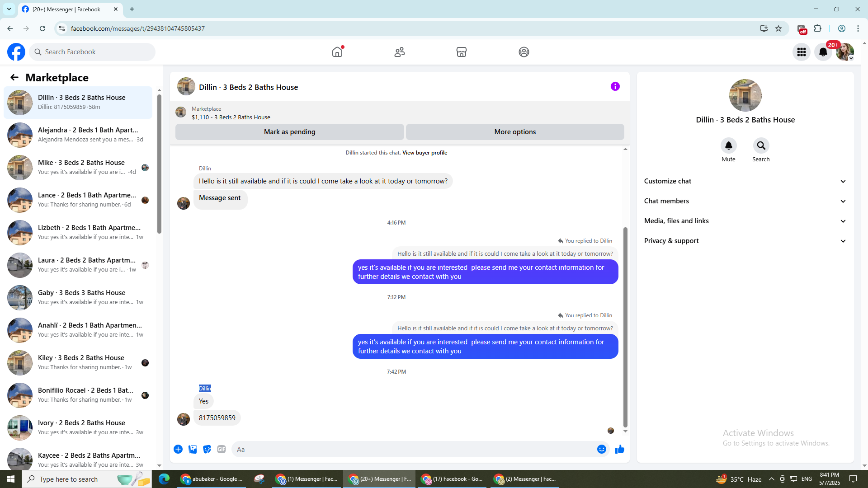Open the emoji picker in message box

click(601, 449)
